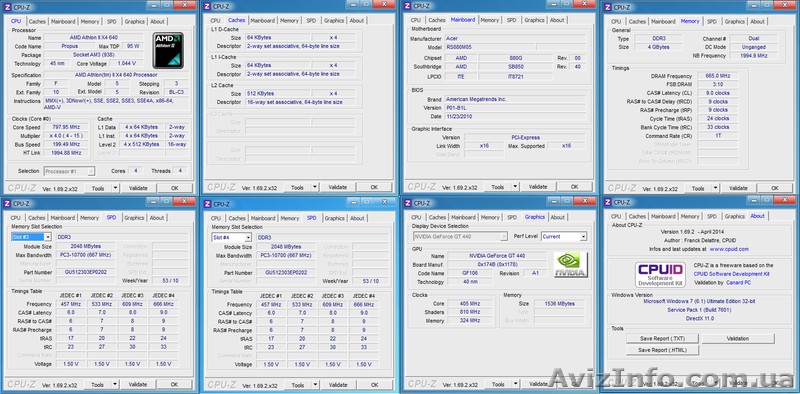Click the '797.95 MHz' core speed value
Image resolution: width=800 pixels, height=394 pixels.
66,127
